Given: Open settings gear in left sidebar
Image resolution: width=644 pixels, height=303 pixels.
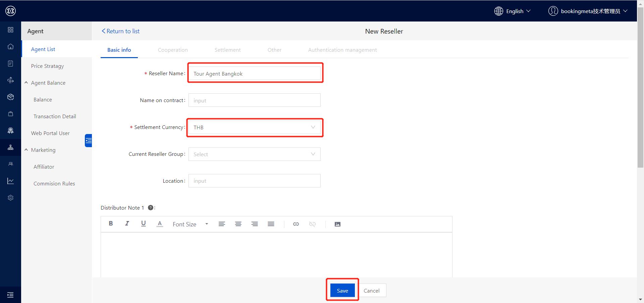Looking at the screenshot, I should (10, 198).
